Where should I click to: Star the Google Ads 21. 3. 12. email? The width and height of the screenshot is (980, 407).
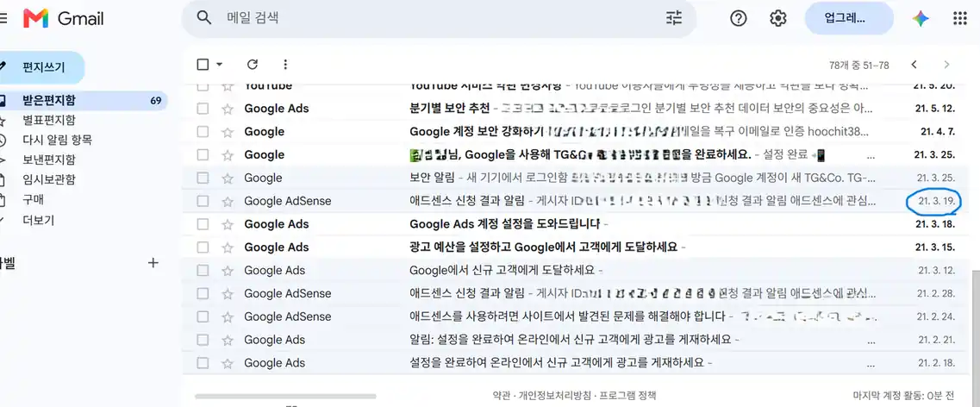(x=228, y=271)
